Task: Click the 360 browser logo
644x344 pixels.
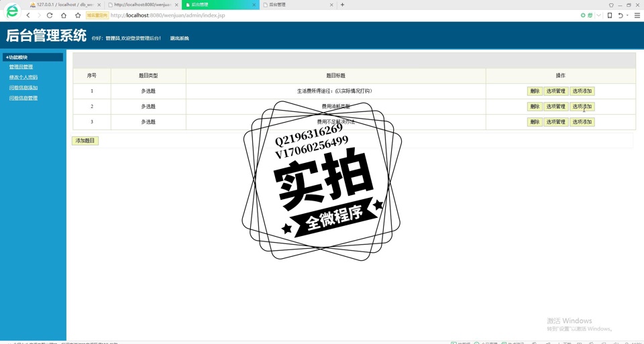Action: pyautogui.click(x=12, y=11)
